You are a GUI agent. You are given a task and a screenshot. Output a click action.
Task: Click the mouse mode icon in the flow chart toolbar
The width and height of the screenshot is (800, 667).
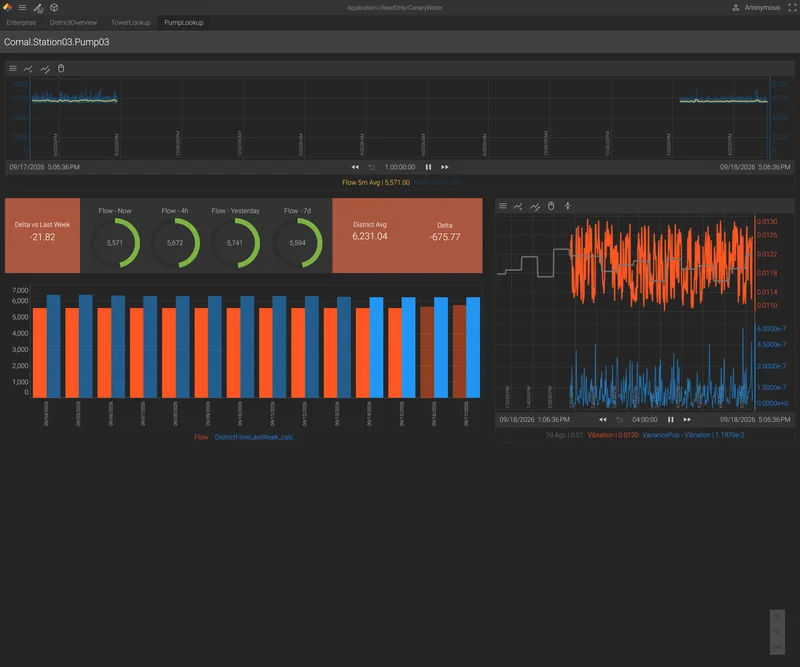click(61, 68)
